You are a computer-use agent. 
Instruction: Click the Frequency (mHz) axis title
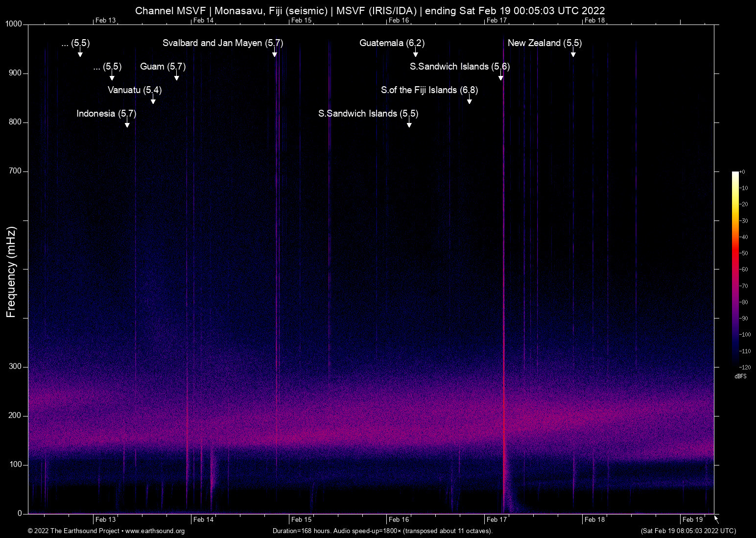tap(11, 272)
